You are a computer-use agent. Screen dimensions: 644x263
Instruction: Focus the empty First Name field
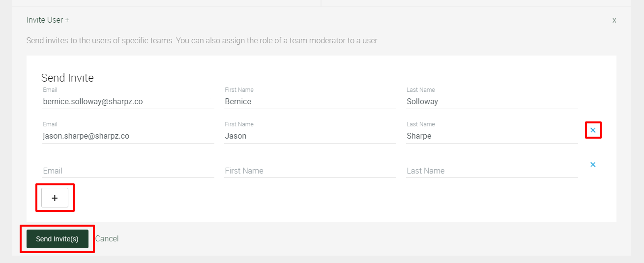(x=310, y=171)
